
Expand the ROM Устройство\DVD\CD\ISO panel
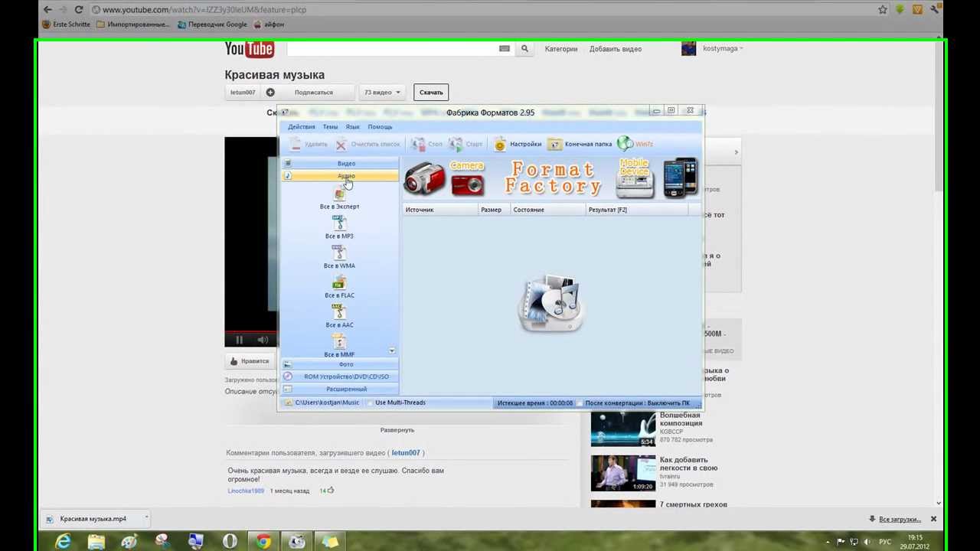pos(341,377)
